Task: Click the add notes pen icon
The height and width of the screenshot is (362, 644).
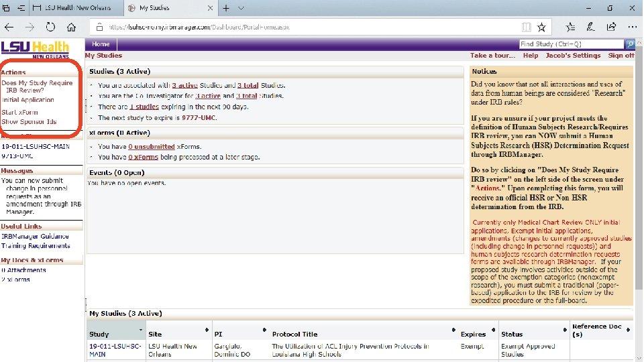Action: pyautogui.click(x=590, y=27)
